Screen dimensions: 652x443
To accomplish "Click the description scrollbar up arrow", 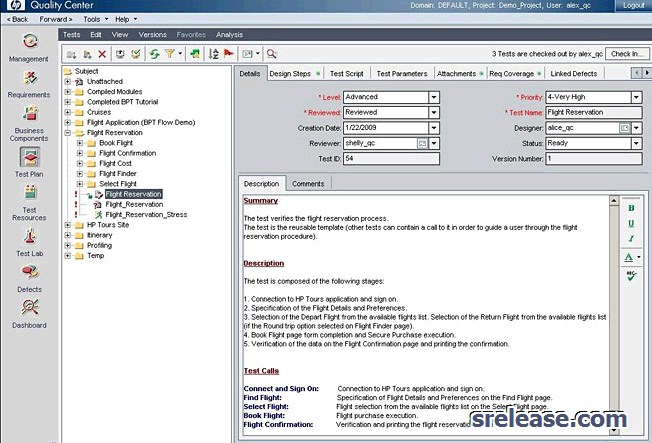I will 614,201.
